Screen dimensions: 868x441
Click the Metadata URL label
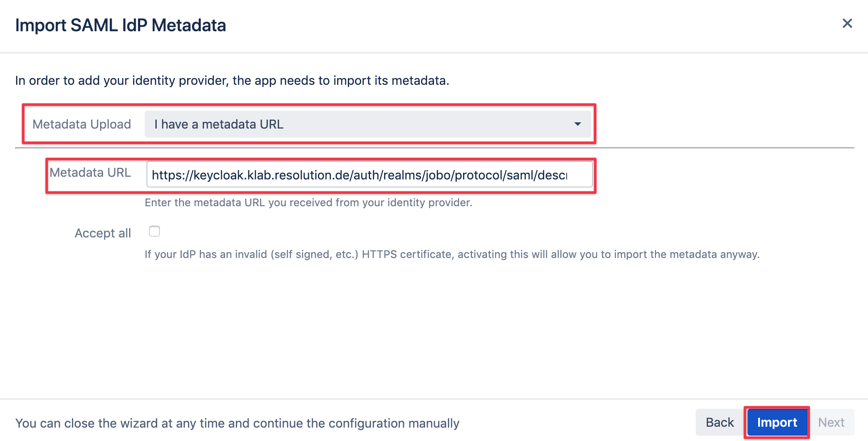pyautogui.click(x=90, y=172)
